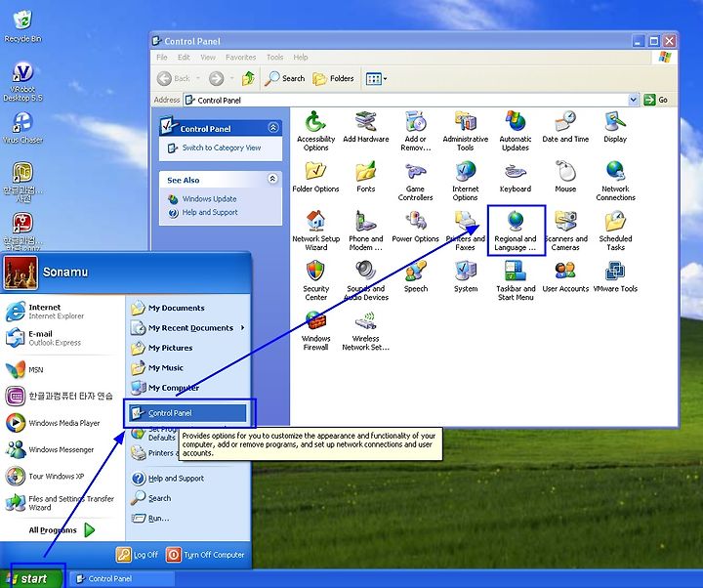Open Phone and Modem options icon

[x=366, y=231]
